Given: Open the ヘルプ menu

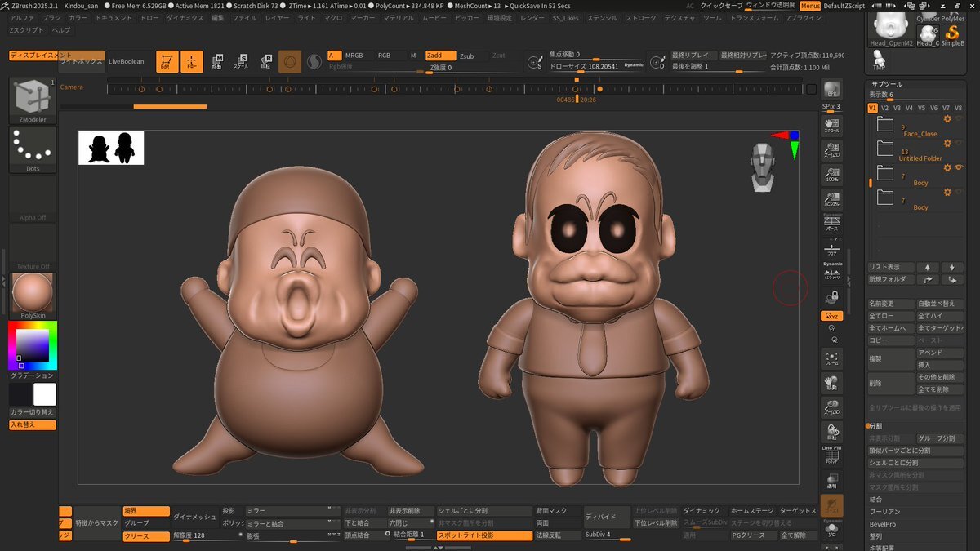Looking at the screenshot, I should click(61, 29).
